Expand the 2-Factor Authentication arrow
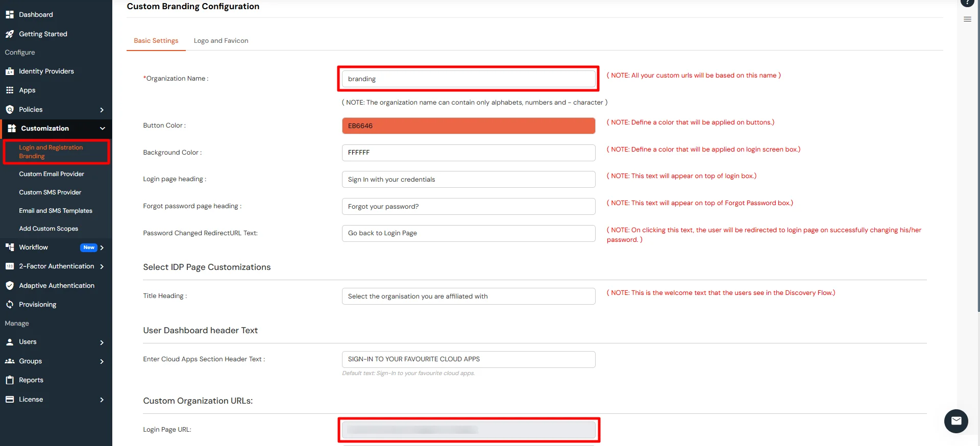The height and width of the screenshot is (446, 980). 102,266
